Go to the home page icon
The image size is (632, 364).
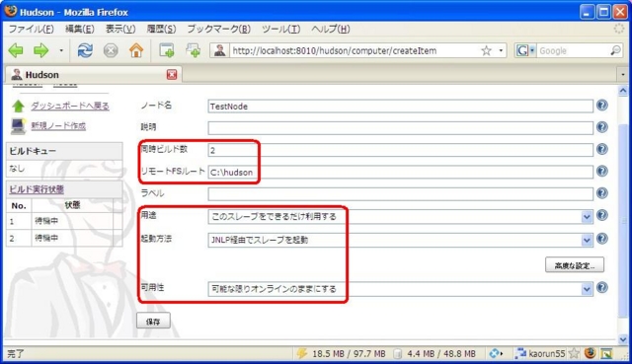click(x=136, y=50)
